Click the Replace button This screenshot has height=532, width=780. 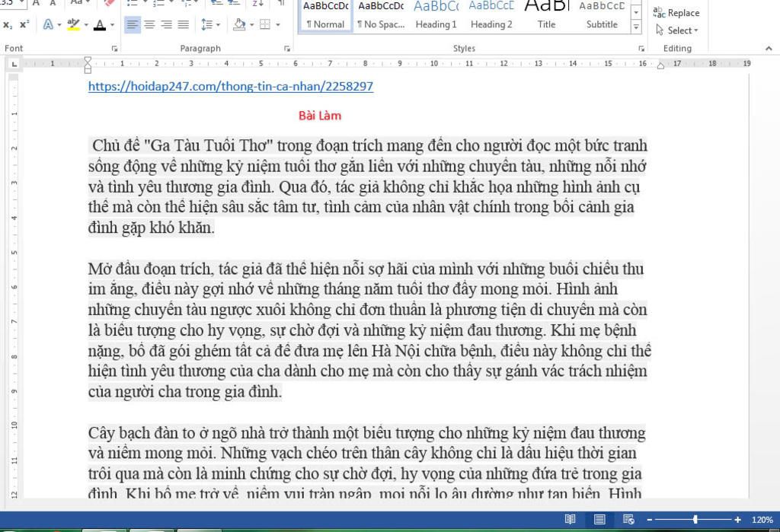click(x=677, y=13)
